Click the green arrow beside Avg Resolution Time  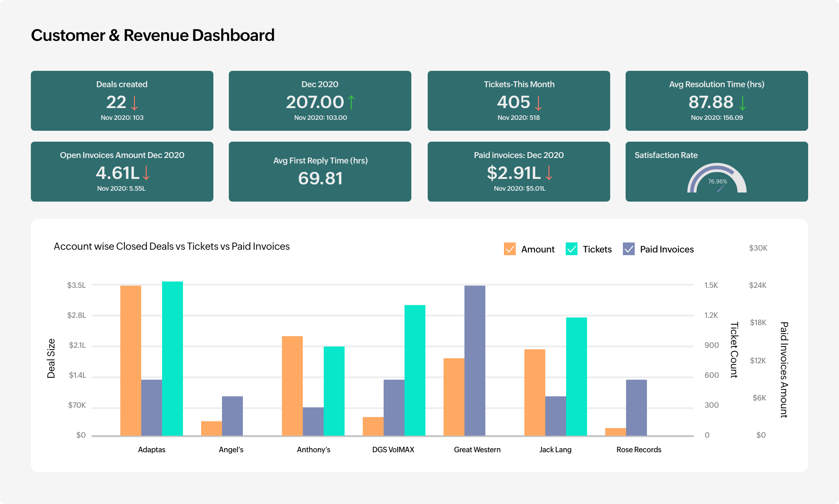click(743, 103)
